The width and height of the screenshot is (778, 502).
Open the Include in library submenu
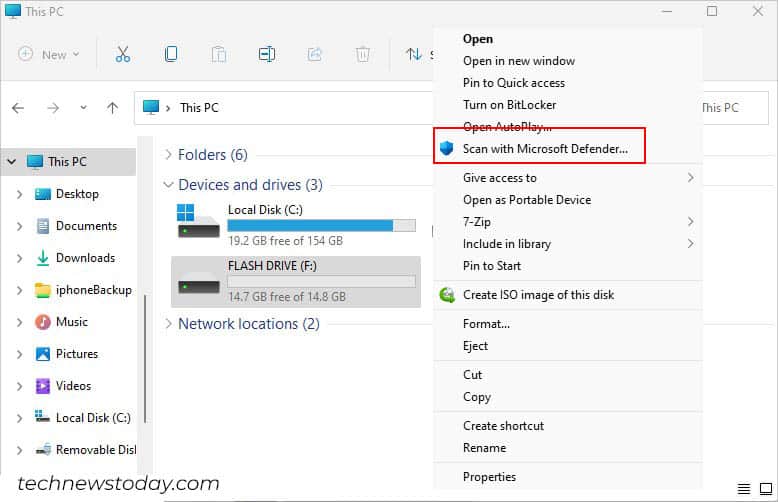(568, 244)
